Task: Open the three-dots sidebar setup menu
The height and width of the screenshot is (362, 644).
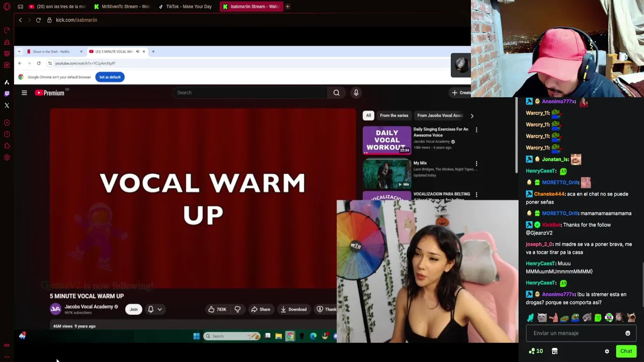Action: point(7,356)
